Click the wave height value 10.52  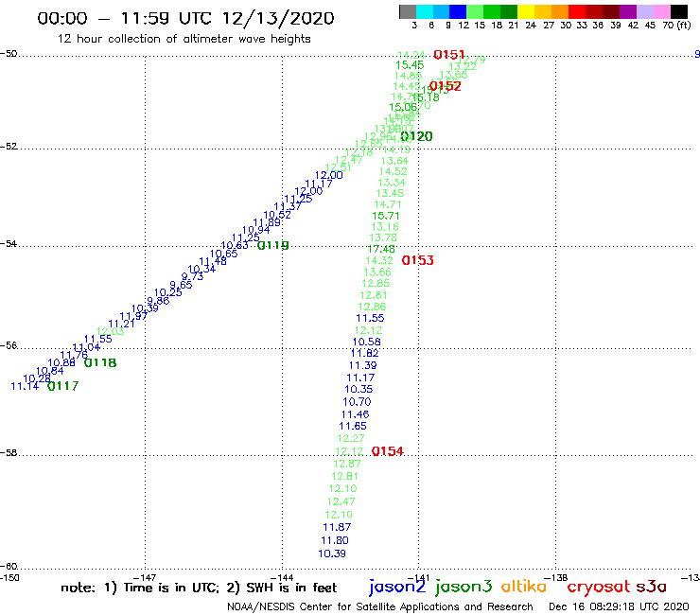(x=277, y=215)
